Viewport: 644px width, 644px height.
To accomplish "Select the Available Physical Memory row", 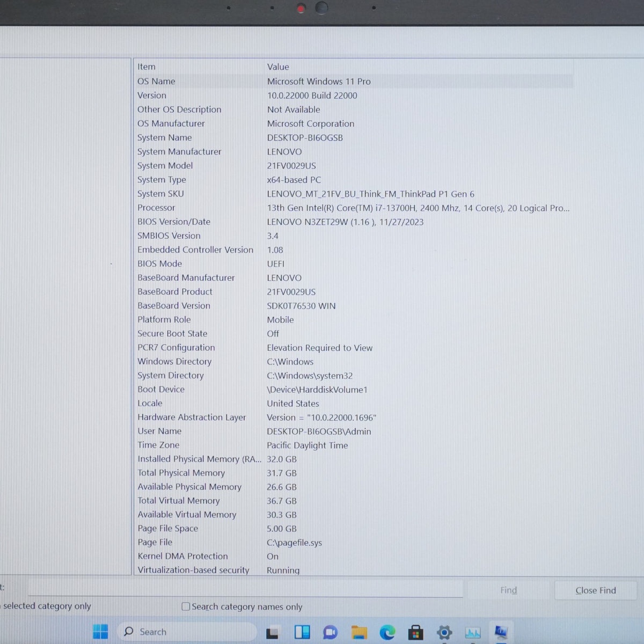I will coord(354,487).
